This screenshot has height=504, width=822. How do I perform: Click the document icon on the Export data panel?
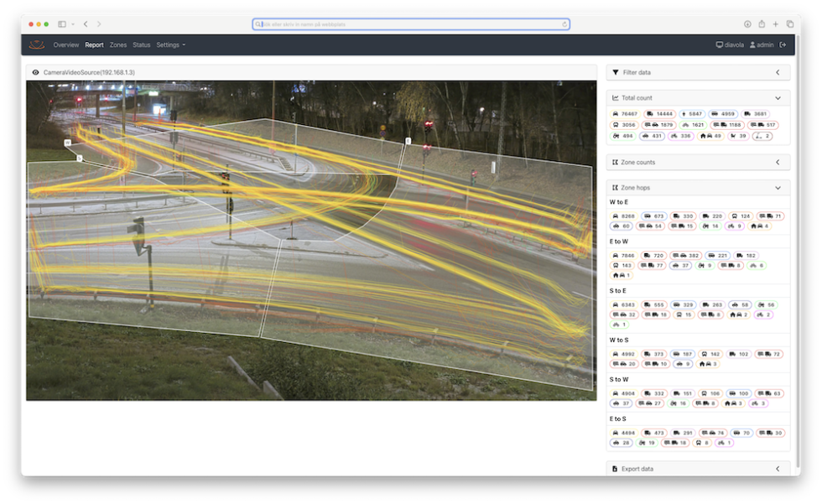click(x=615, y=469)
